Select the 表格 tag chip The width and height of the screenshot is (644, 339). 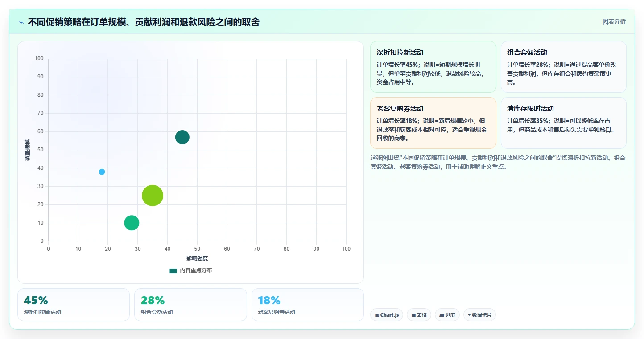click(x=419, y=315)
